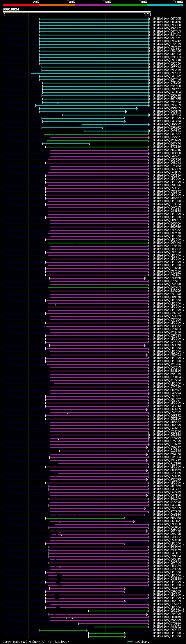
Task: Select UniRef100_C5X557 label
Action: (167, 89)
